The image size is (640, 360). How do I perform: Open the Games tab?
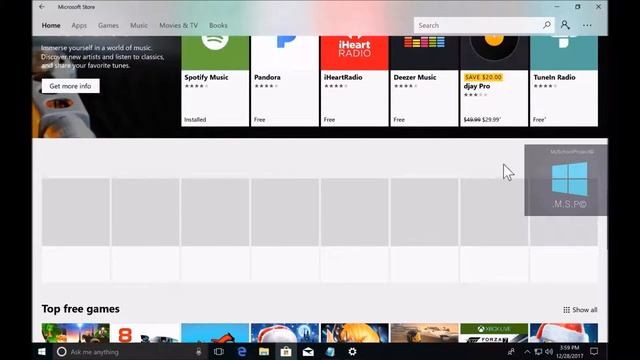pyautogui.click(x=108, y=25)
